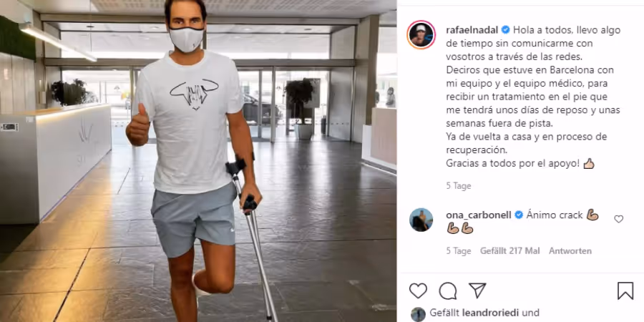
Task: Click the photo of man on crutches
Action: (x=198, y=161)
